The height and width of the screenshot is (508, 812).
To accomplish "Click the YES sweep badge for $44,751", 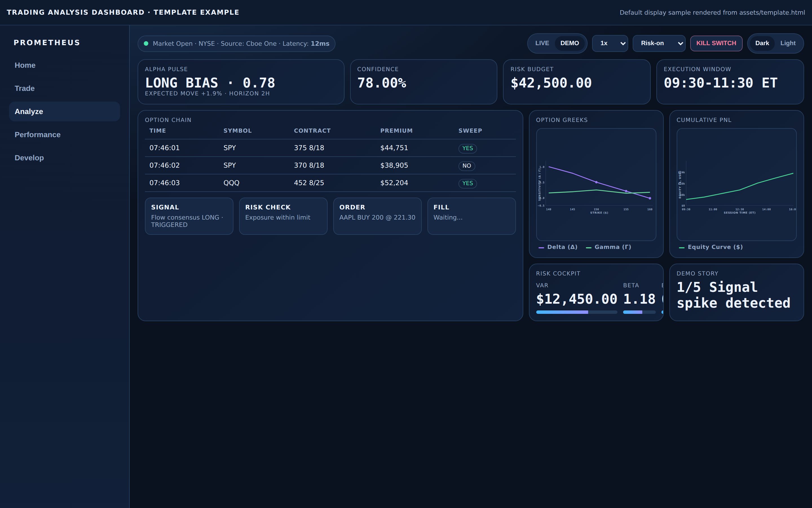I will coord(467,148).
